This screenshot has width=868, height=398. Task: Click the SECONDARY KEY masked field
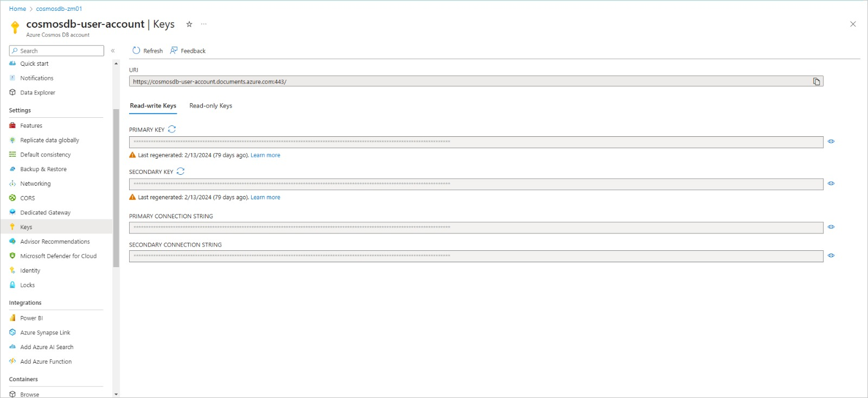coord(476,184)
